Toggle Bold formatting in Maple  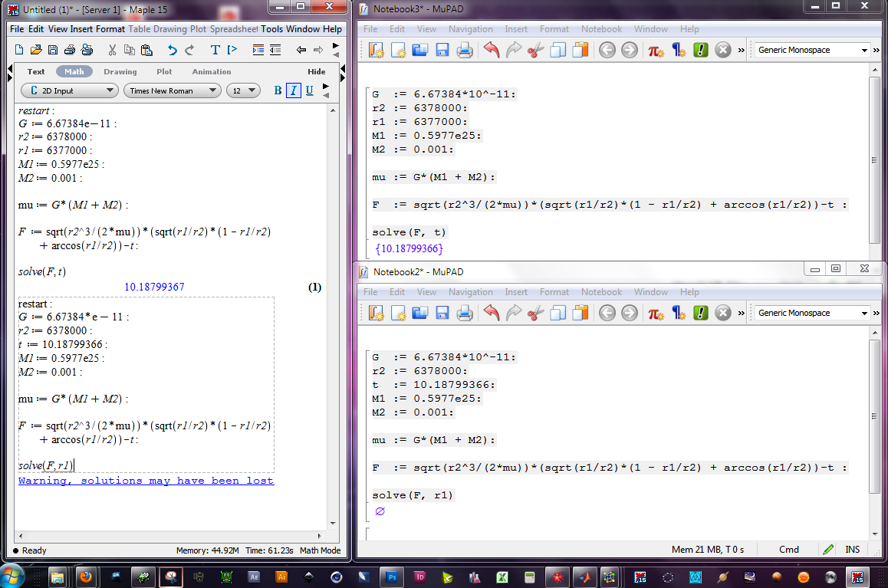click(x=278, y=90)
